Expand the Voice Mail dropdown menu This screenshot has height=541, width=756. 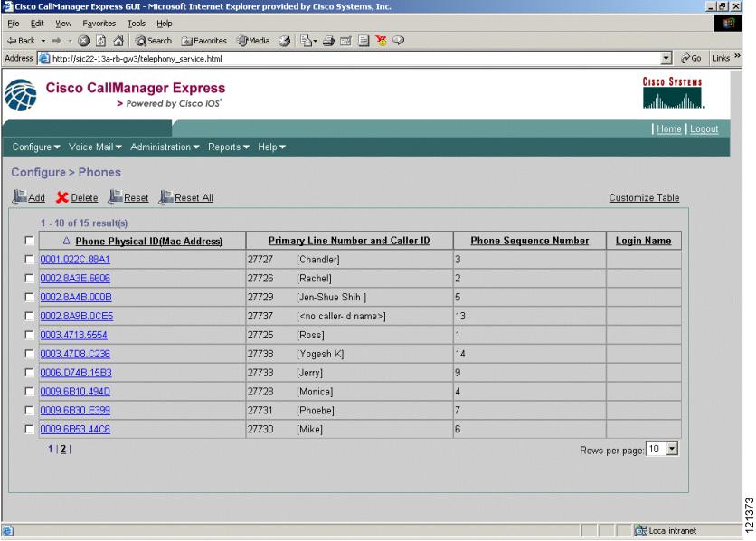point(95,147)
